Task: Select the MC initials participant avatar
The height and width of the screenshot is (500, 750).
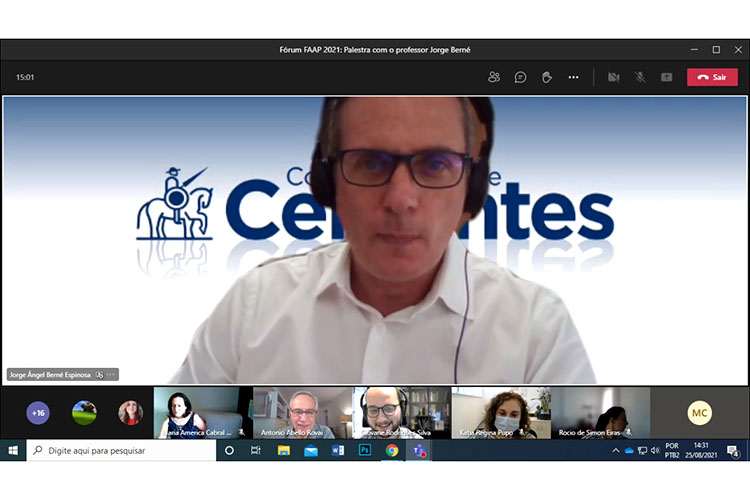Action: pyautogui.click(x=699, y=412)
